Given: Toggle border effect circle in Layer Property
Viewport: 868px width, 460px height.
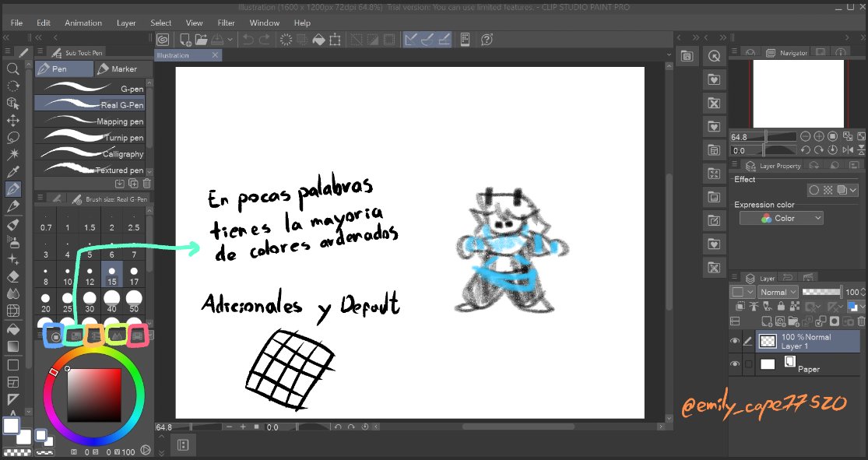Looking at the screenshot, I should [x=814, y=190].
